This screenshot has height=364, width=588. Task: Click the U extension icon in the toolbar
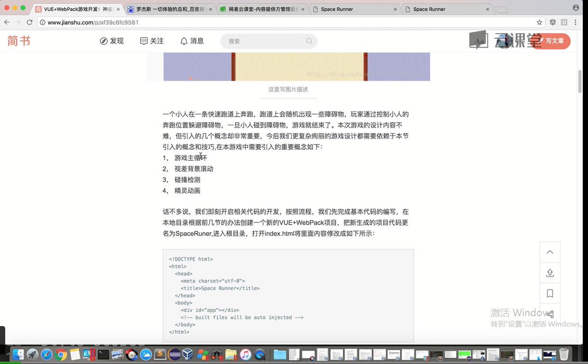[564, 22]
